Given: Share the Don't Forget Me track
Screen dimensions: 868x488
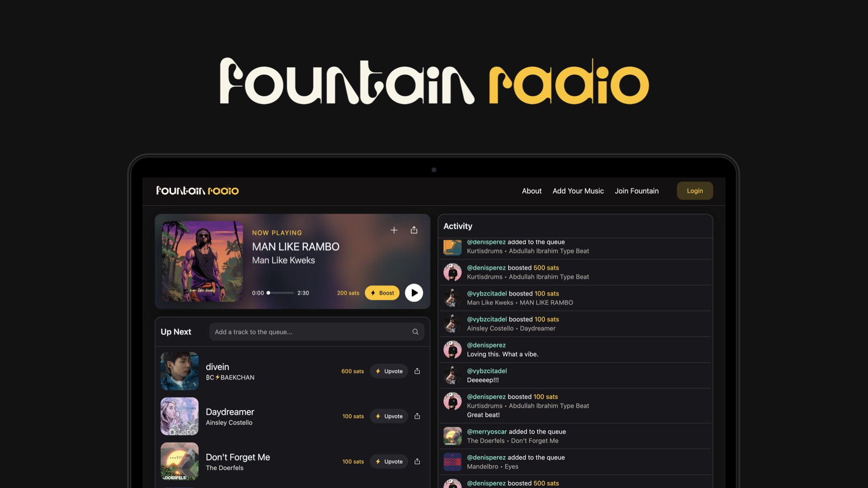Looking at the screenshot, I should click(x=417, y=461).
